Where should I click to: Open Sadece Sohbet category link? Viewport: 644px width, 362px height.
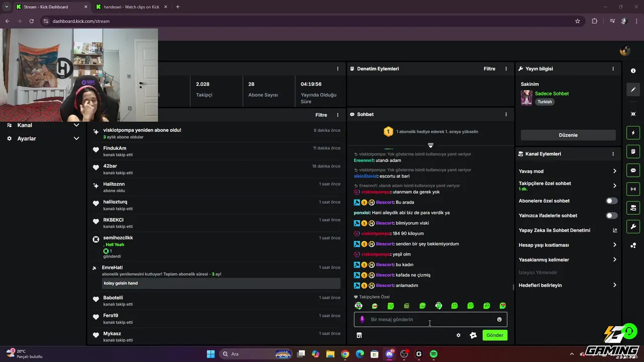pos(552,94)
